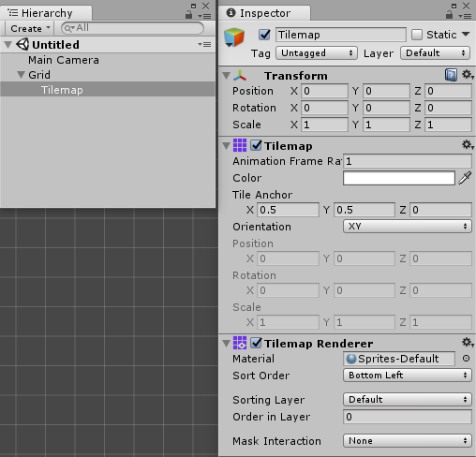Select Main Camera in the Hierarchy
476x457 pixels.
pos(64,60)
